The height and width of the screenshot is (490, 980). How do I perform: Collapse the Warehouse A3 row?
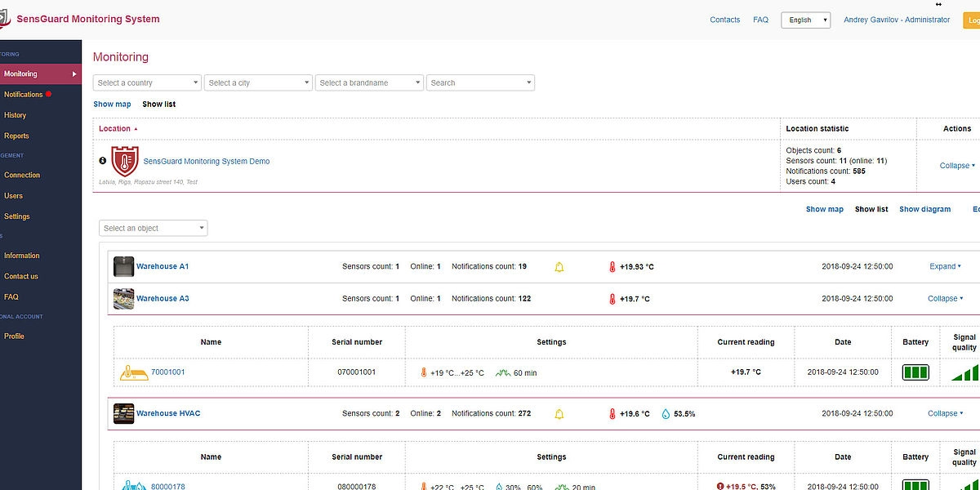(x=946, y=299)
